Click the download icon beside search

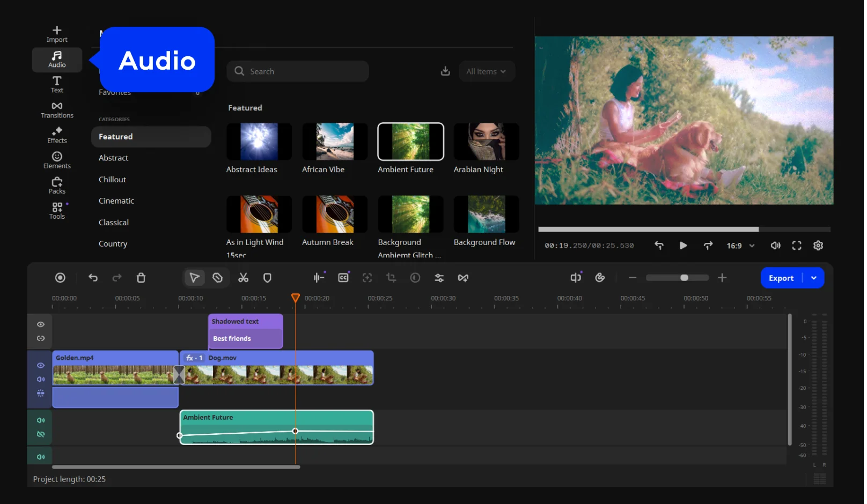[x=445, y=71]
